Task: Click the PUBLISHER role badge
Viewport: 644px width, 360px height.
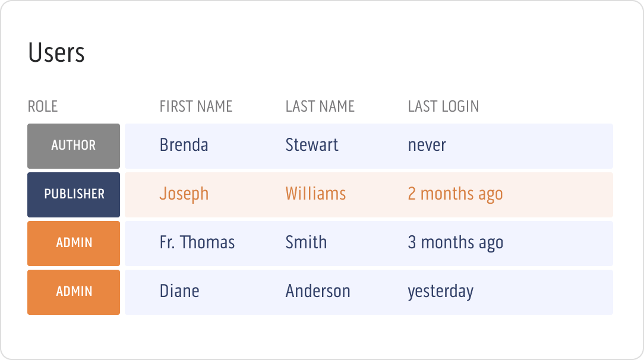Action: [73, 194]
